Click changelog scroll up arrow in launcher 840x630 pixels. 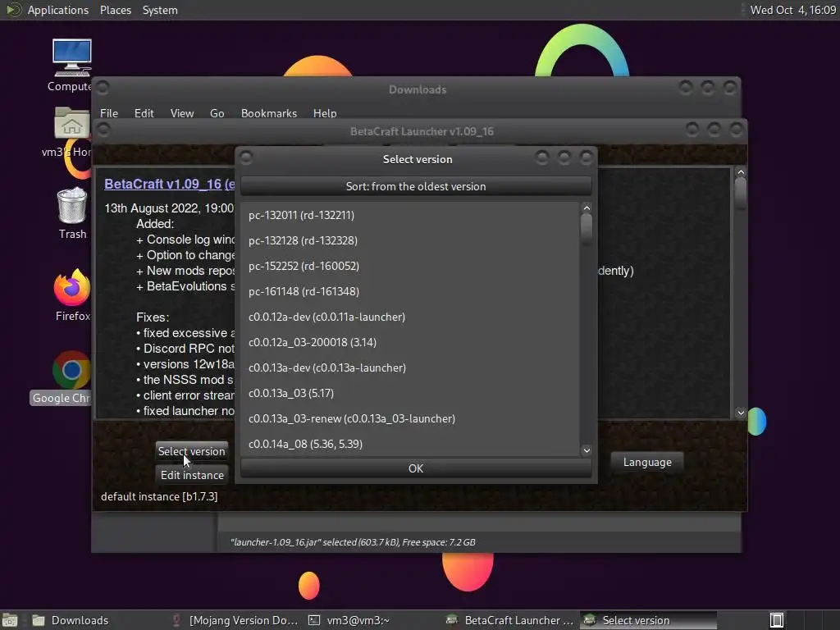[x=741, y=172]
